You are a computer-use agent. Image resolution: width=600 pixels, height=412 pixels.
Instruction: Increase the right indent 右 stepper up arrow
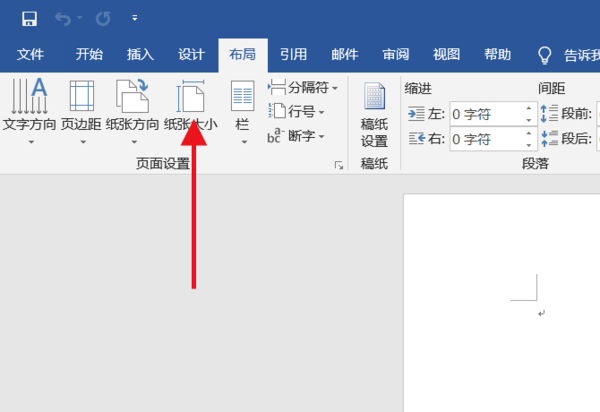tap(528, 133)
